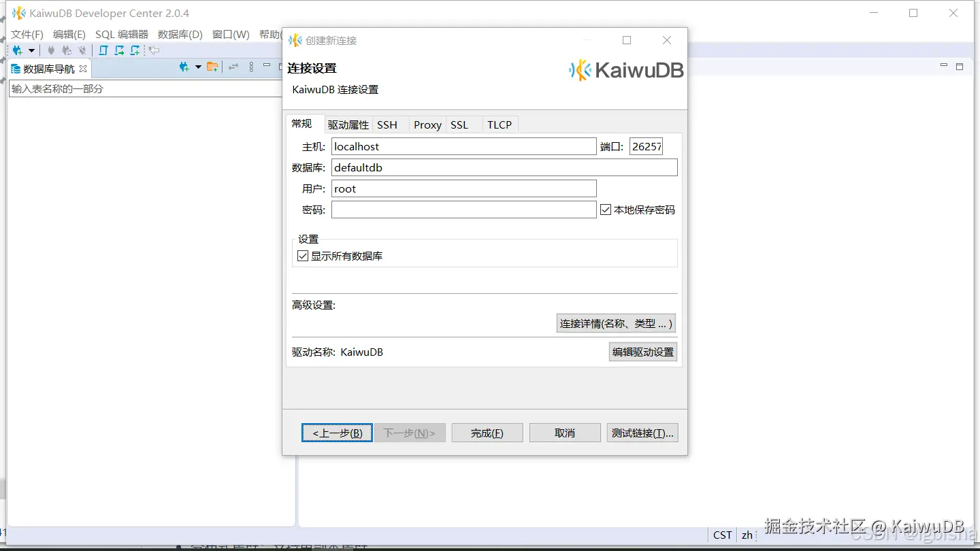Click the new connection plug icon in main toolbar
980x551 pixels.
[17, 50]
